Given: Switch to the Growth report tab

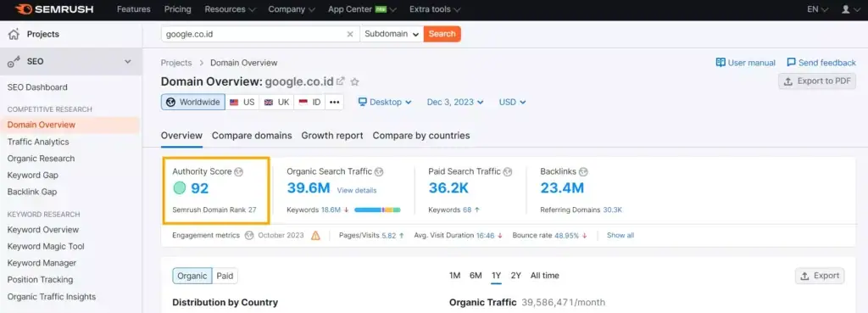Looking at the screenshot, I should coord(332,136).
